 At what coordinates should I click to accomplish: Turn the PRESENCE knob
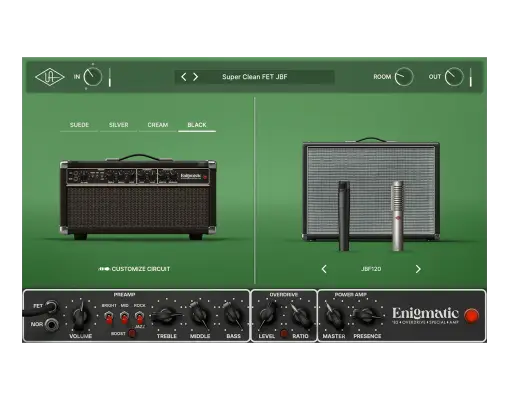pos(367,315)
